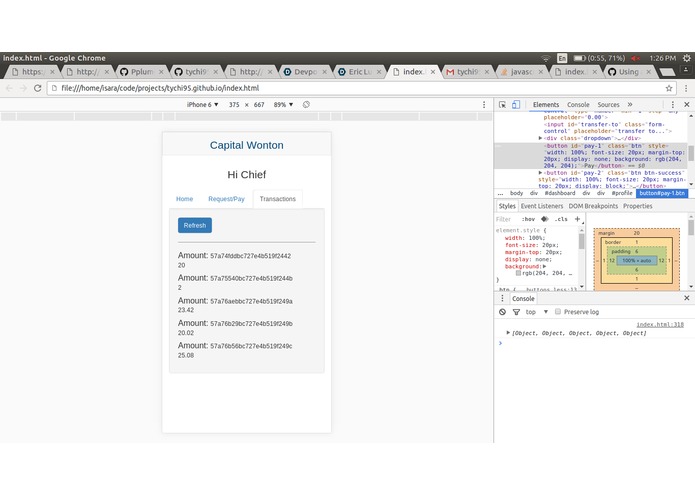Open the index.html:318 source link

[660, 324]
